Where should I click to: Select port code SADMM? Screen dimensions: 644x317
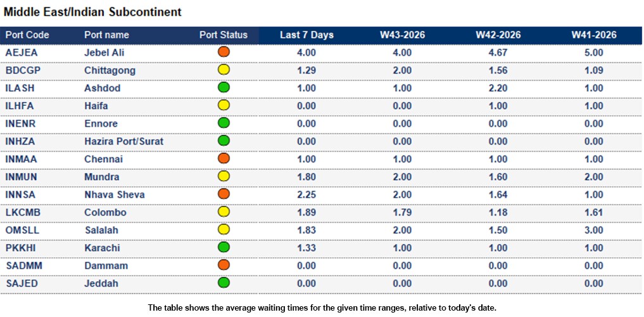point(24,266)
